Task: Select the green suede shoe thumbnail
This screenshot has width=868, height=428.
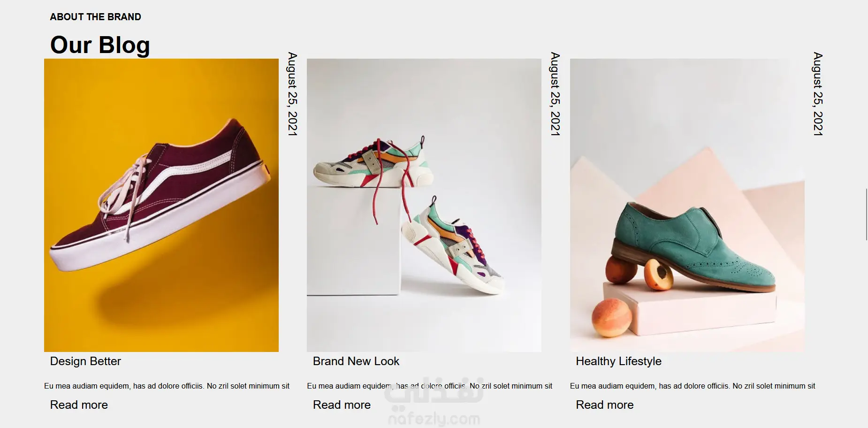Action: click(687, 205)
